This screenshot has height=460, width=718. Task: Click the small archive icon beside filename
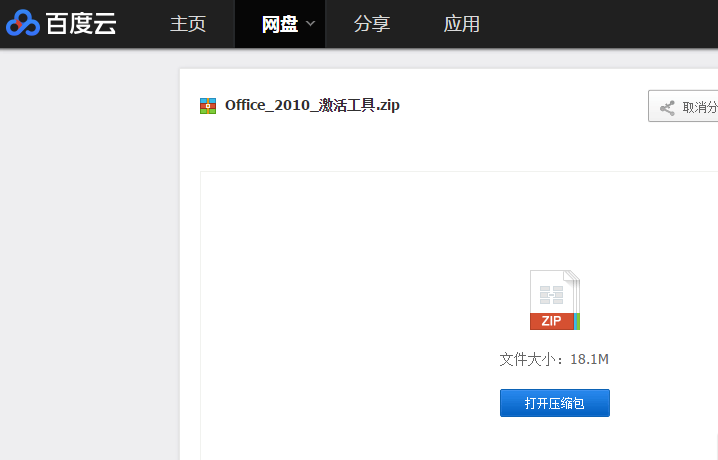(208, 106)
